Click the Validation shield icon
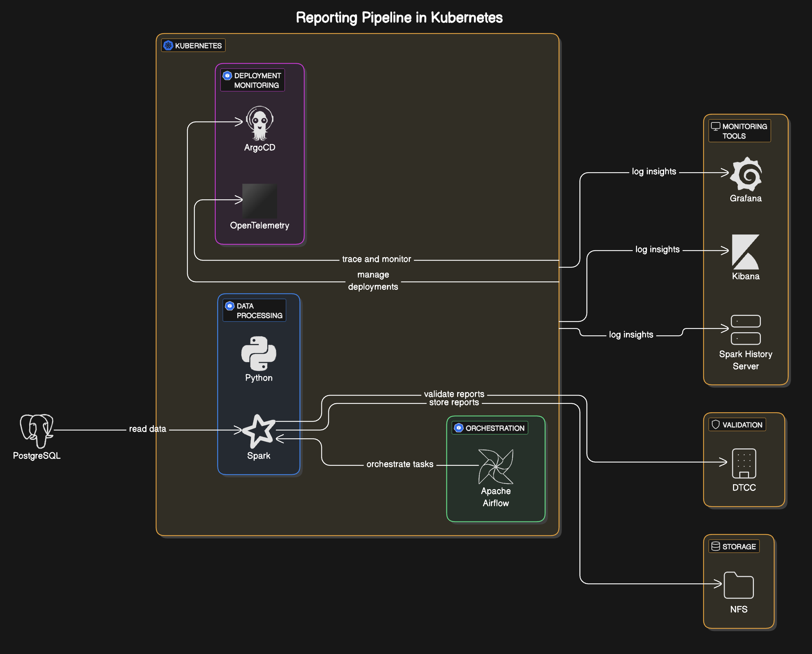812x654 pixels. (716, 424)
